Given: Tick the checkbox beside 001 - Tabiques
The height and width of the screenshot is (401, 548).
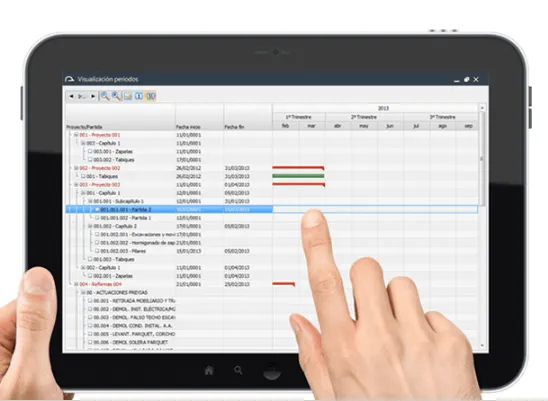Looking at the screenshot, I should point(83,176).
